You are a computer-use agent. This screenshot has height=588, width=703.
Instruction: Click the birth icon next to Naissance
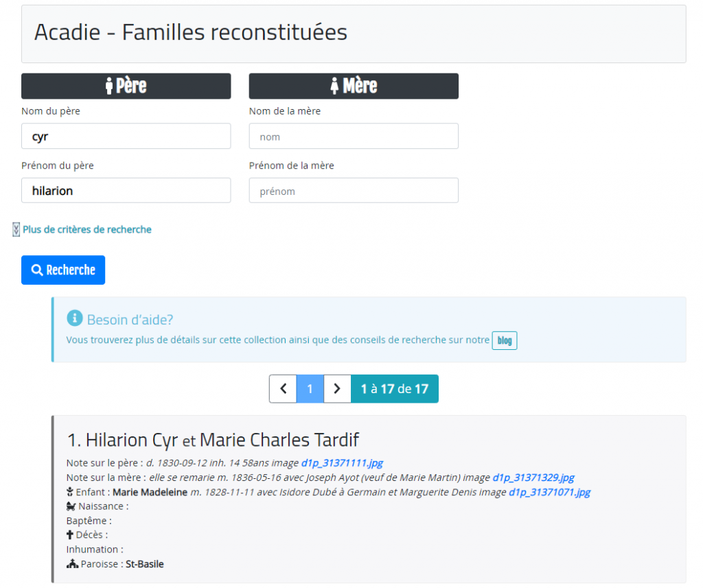click(70, 506)
